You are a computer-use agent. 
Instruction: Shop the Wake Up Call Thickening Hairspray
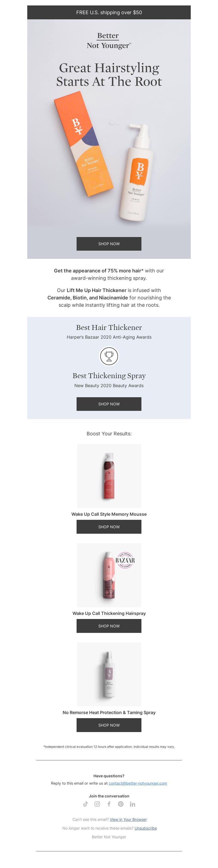pyautogui.click(x=109, y=626)
